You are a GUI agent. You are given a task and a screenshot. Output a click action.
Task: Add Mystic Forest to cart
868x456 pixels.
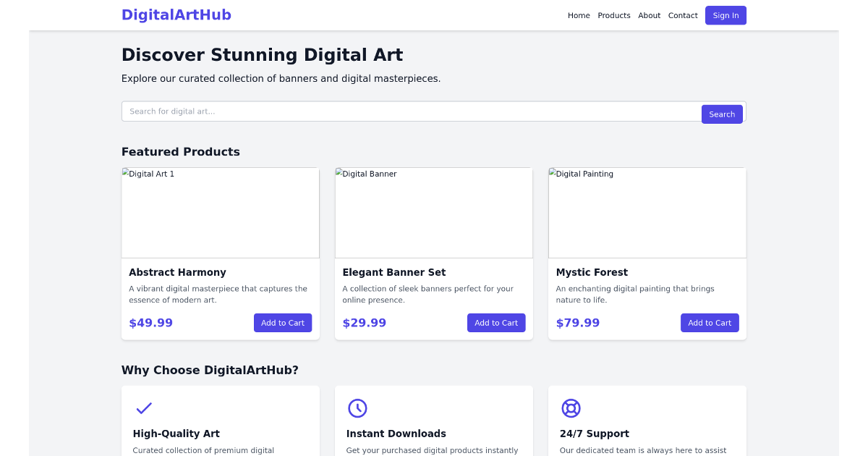pos(710,323)
